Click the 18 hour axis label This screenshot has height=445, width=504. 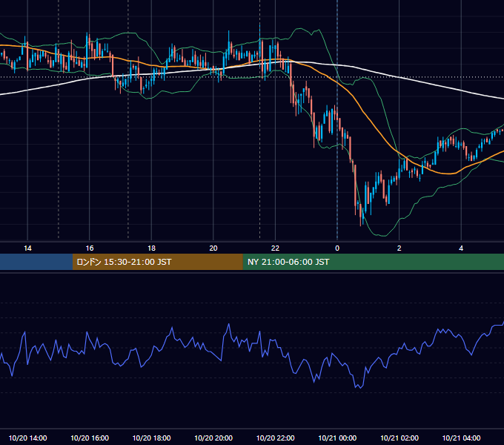151,248
